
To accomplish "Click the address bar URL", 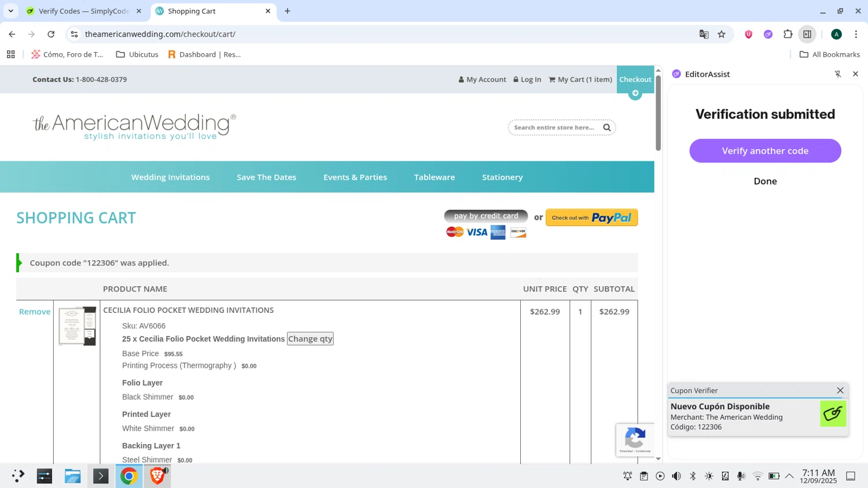I will (x=160, y=34).
